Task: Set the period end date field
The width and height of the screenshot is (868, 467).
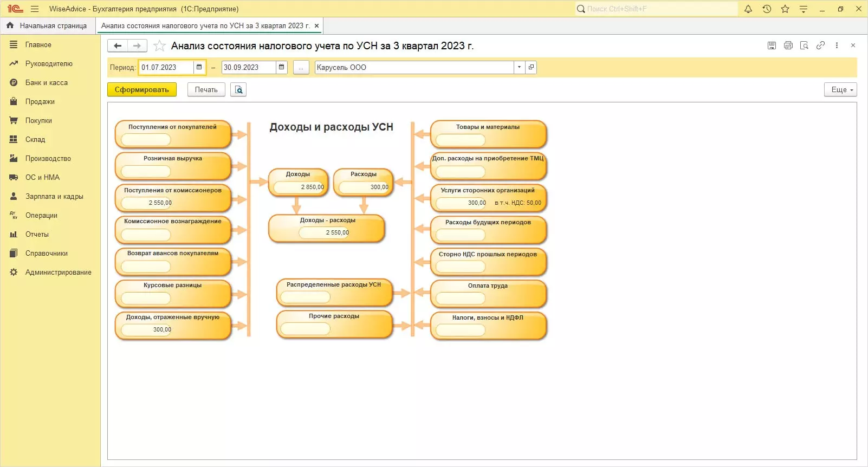Action: 249,67
